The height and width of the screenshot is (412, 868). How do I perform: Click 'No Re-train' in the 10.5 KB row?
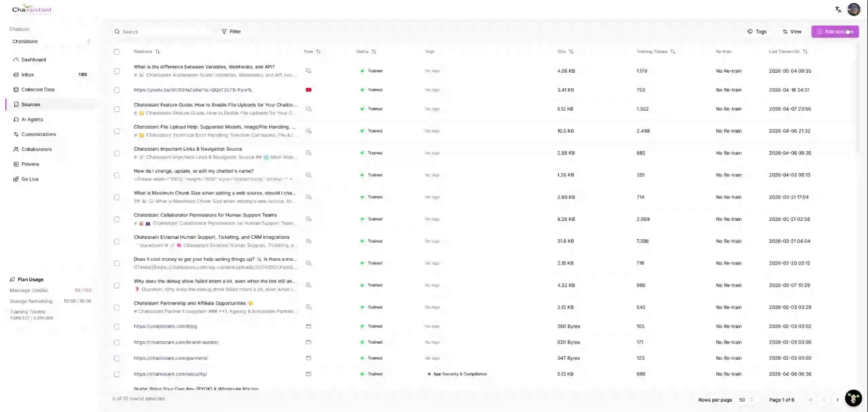pyautogui.click(x=729, y=131)
